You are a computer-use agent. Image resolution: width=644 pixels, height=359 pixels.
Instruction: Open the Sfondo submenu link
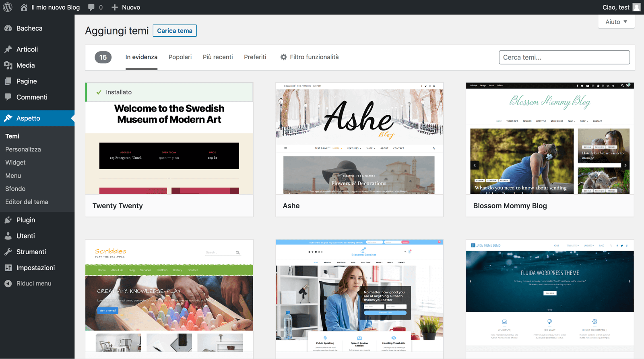point(15,189)
